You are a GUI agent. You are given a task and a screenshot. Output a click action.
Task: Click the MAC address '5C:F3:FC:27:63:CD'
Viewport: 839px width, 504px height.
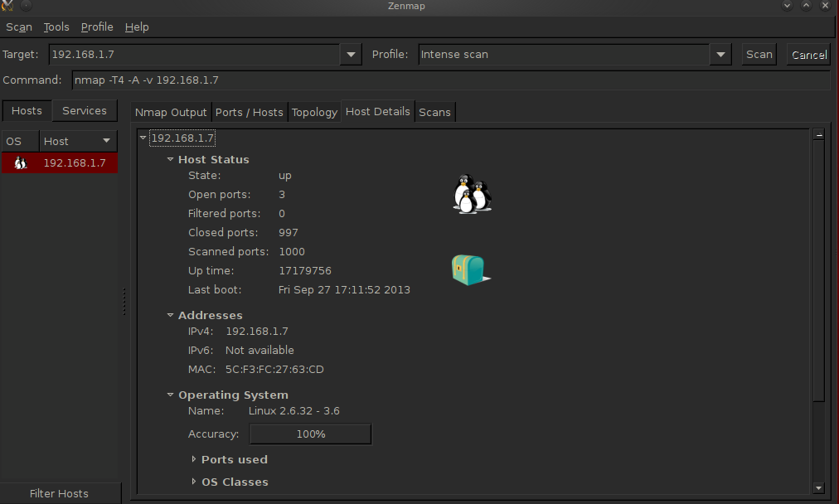tap(274, 369)
